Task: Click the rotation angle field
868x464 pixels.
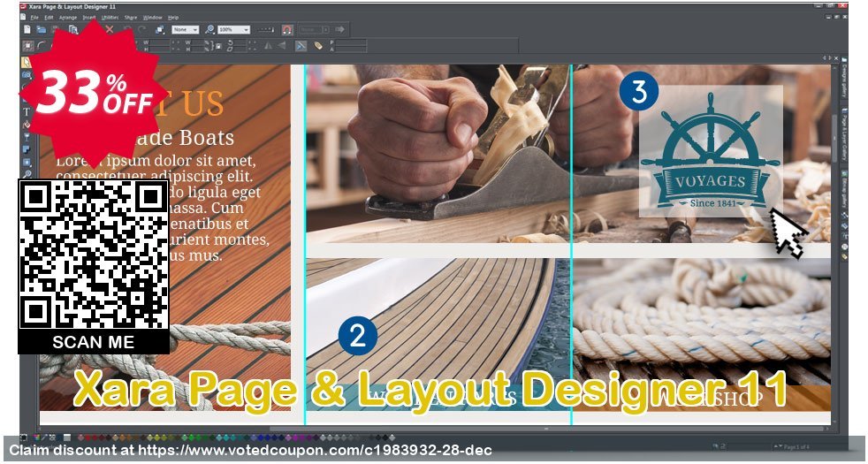Action: point(241,42)
